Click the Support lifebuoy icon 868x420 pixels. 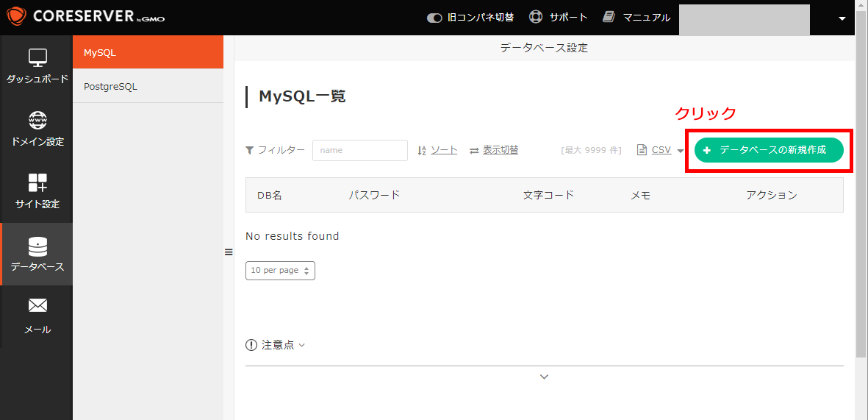pyautogui.click(x=536, y=17)
